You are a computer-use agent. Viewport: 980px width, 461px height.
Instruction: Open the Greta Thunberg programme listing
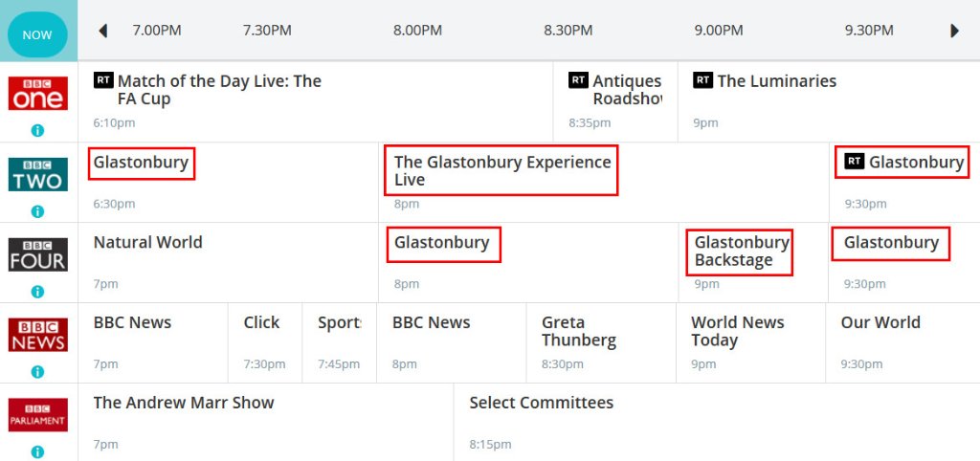click(x=578, y=331)
